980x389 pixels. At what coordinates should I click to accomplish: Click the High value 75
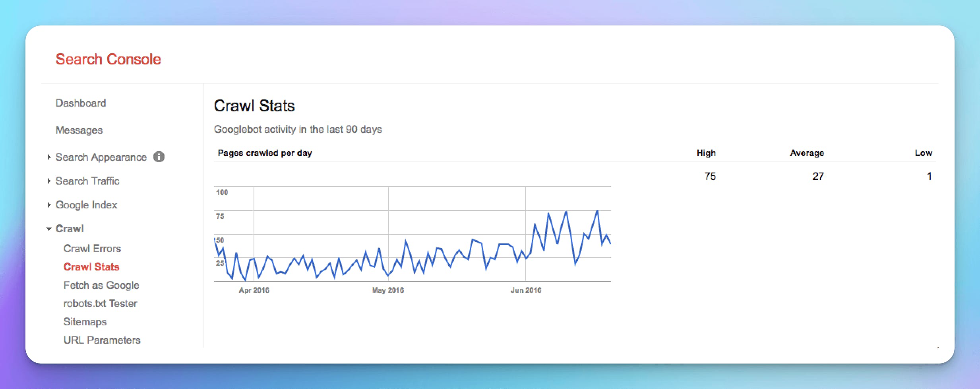710,176
